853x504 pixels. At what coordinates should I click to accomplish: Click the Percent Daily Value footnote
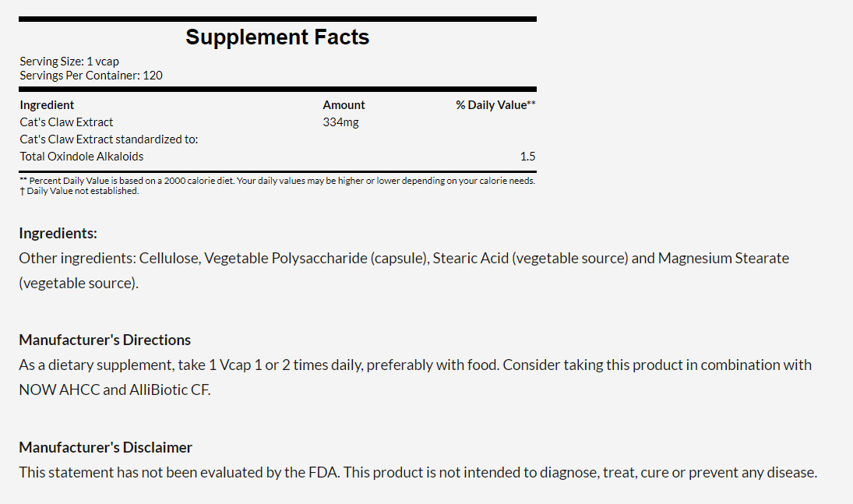(x=277, y=181)
